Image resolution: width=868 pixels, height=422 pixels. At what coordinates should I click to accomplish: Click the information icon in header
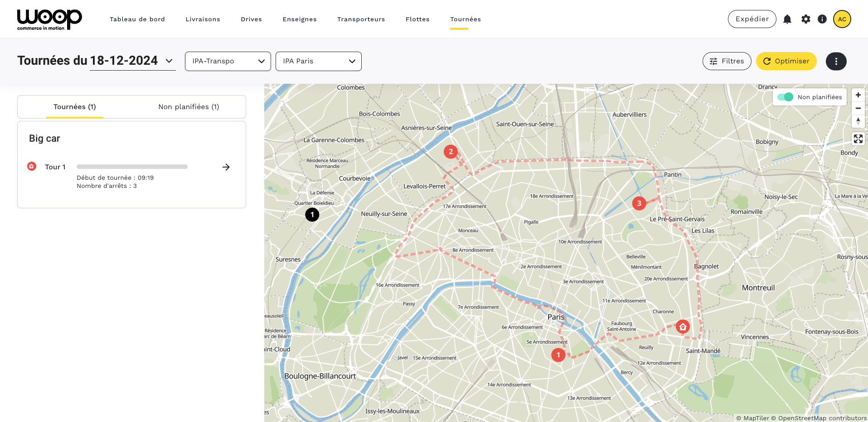(822, 19)
